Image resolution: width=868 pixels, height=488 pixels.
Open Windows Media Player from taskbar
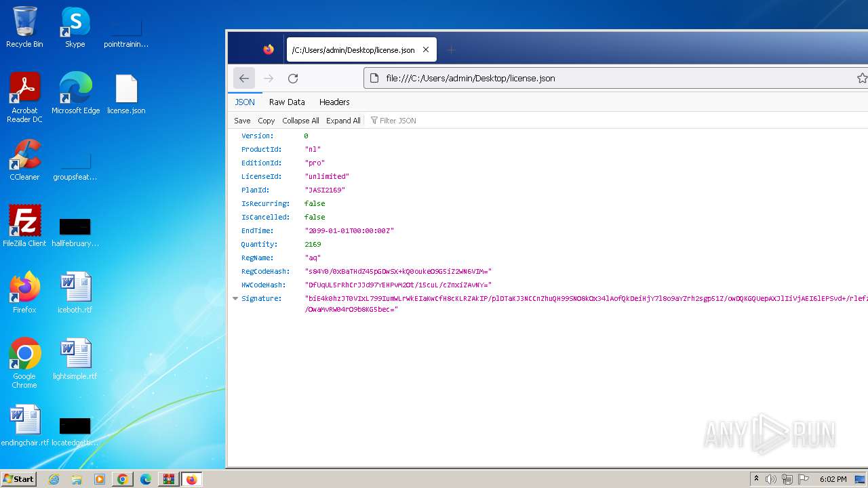click(x=100, y=479)
